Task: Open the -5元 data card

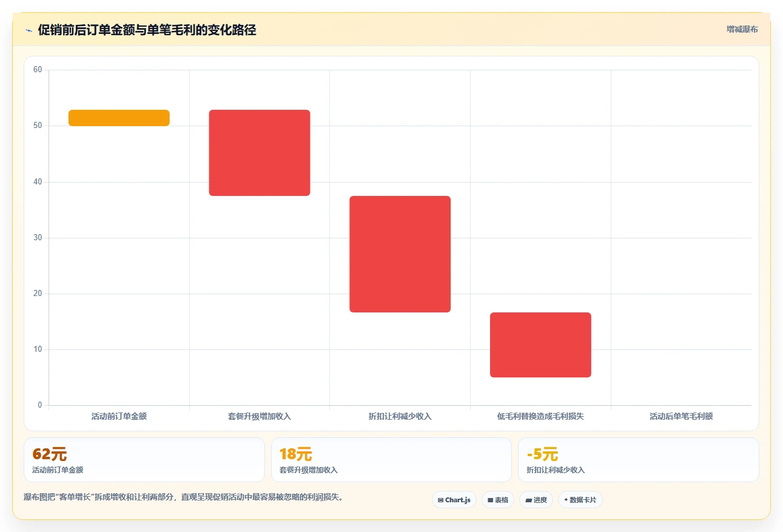Action: pos(639,460)
